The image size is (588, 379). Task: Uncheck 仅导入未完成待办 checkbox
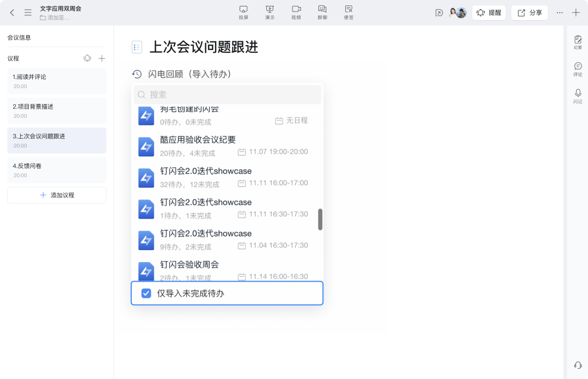point(146,294)
